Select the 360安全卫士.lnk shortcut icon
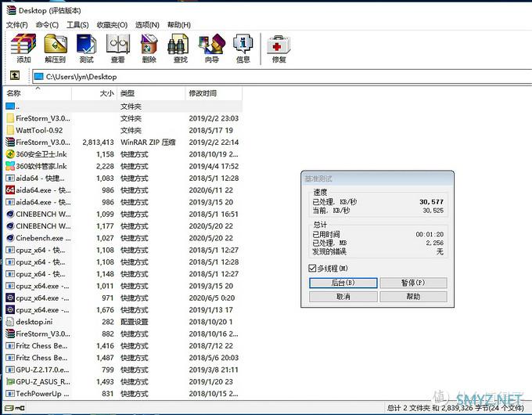Image resolution: width=532 pixels, height=415 pixels. pyautogui.click(x=10, y=154)
